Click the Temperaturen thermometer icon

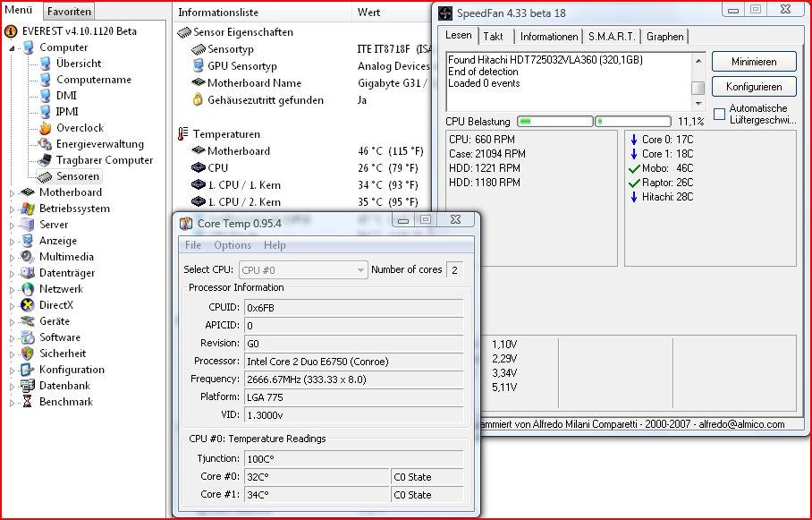pyautogui.click(x=182, y=134)
